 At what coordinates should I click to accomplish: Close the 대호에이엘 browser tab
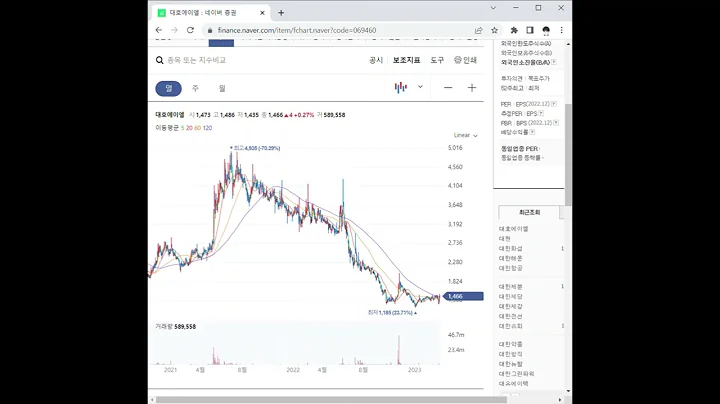(262, 13)
